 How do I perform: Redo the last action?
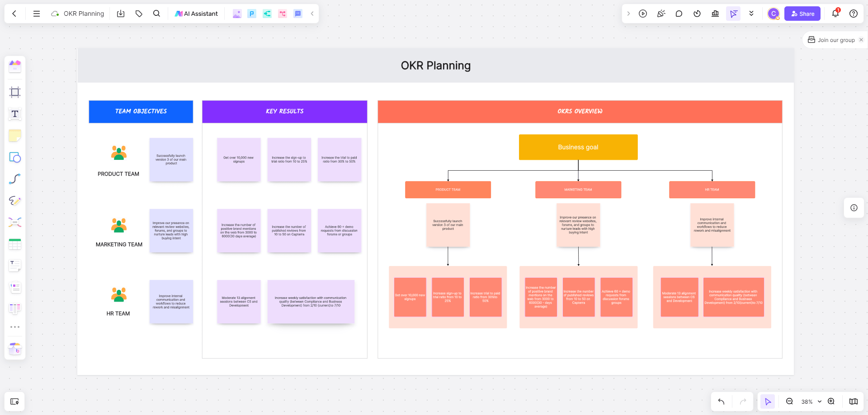pyautogui.click(x=743, y=401)
